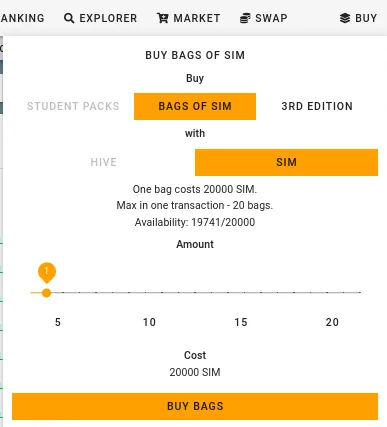This screenshot has height=427, width=387.
Task: Open the Ranking menu item
Action: pyautogui.click(x=22, y=18)
